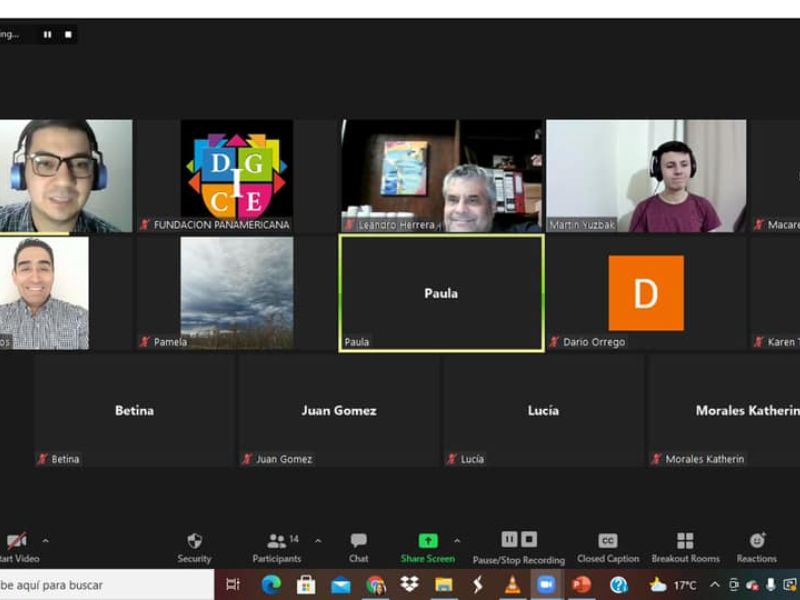
Task: Select Pamela's cloud picture tile
Action: [x=237, y=293]
